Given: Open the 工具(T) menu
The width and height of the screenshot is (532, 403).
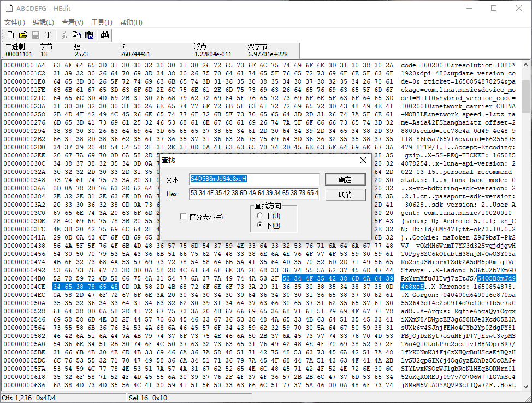Looking at the screenshot, I should [x=101, y=22].
